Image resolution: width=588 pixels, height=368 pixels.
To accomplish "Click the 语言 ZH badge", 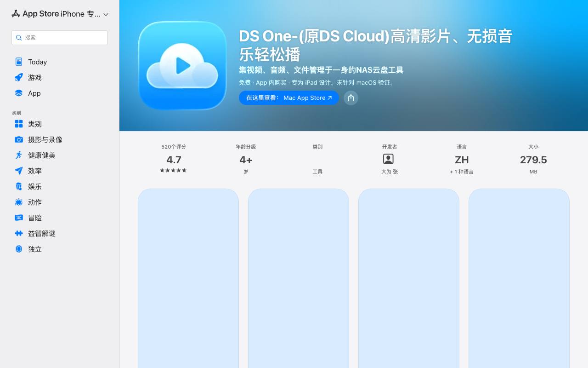I will [x=462, y=160].
